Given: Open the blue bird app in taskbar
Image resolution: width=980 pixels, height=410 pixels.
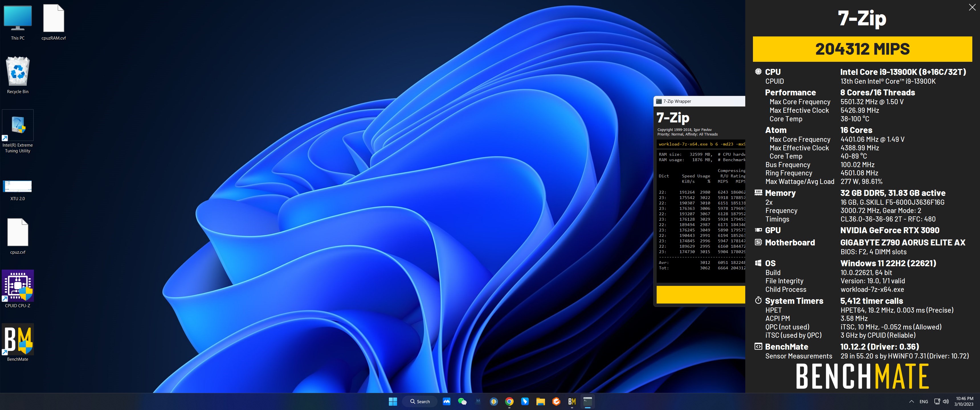Looking at the screenshot, I should (x=525, y=401).
